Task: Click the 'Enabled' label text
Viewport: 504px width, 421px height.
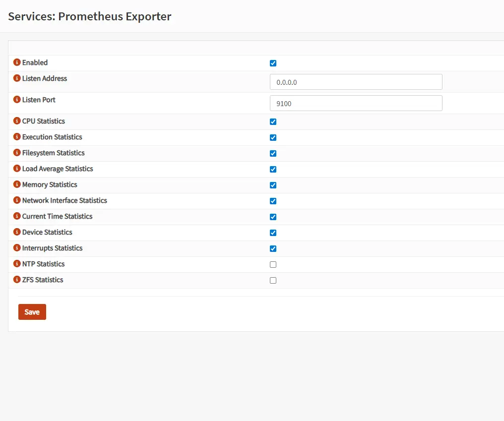Action: (x=35, y=62)
